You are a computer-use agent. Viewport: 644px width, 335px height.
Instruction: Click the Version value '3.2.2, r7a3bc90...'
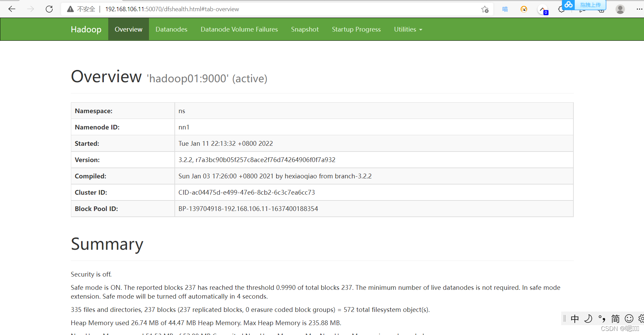257,160
